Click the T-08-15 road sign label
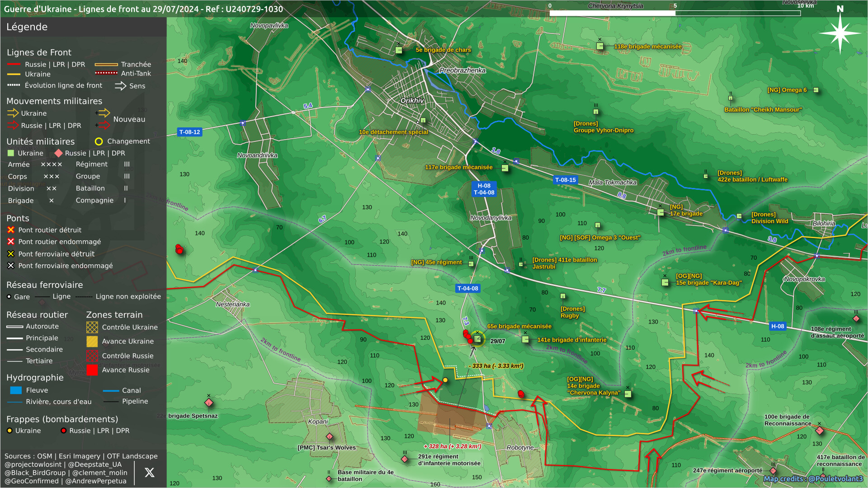 coord(565,180)
